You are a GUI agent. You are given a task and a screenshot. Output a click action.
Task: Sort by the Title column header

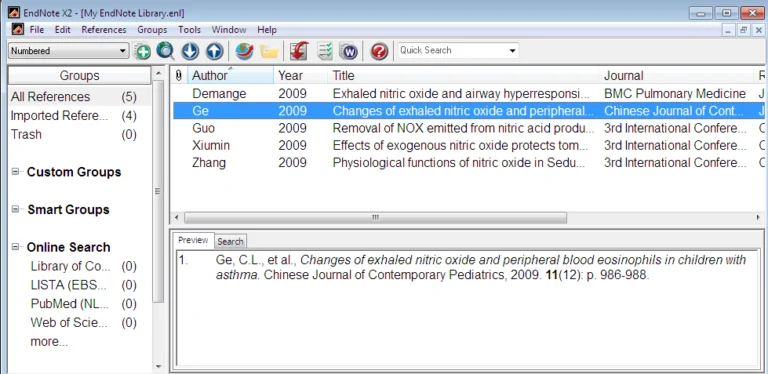pos(463,75)
